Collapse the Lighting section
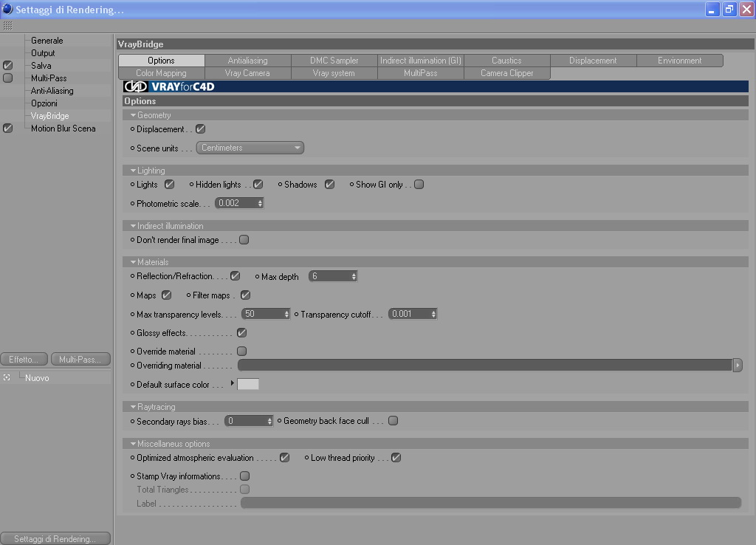This screenshot has height=545, width=756. (133, 171)
